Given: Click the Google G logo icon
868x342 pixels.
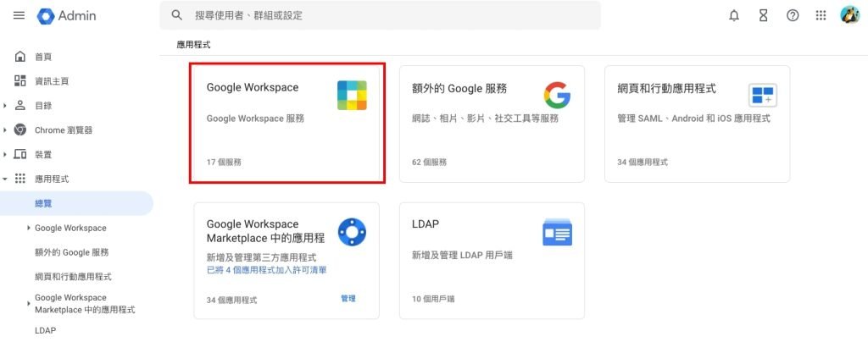Looking at the screenshot, I should pyautogui.click(x=557, y=95).
